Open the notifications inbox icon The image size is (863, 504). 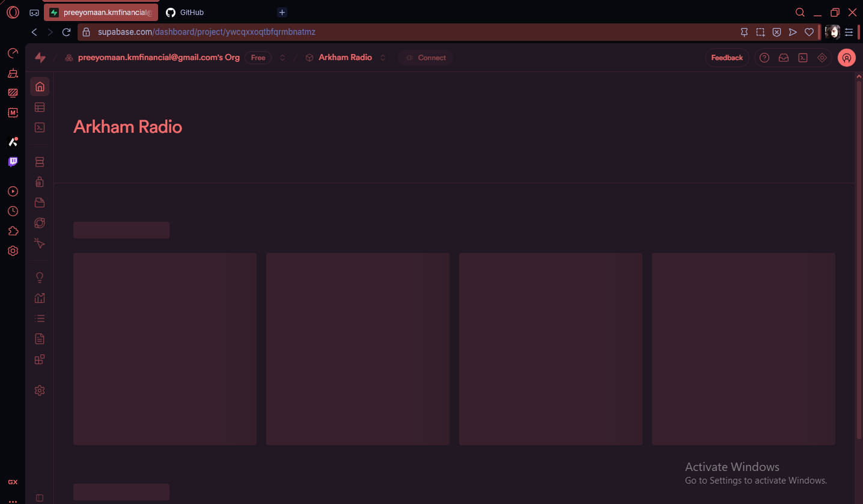784,58
